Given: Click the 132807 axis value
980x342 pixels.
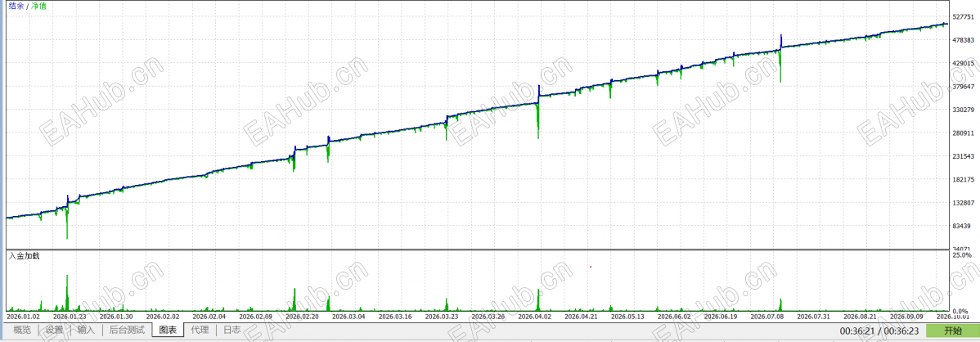Looking at the screenshot, I should (964, 203).
